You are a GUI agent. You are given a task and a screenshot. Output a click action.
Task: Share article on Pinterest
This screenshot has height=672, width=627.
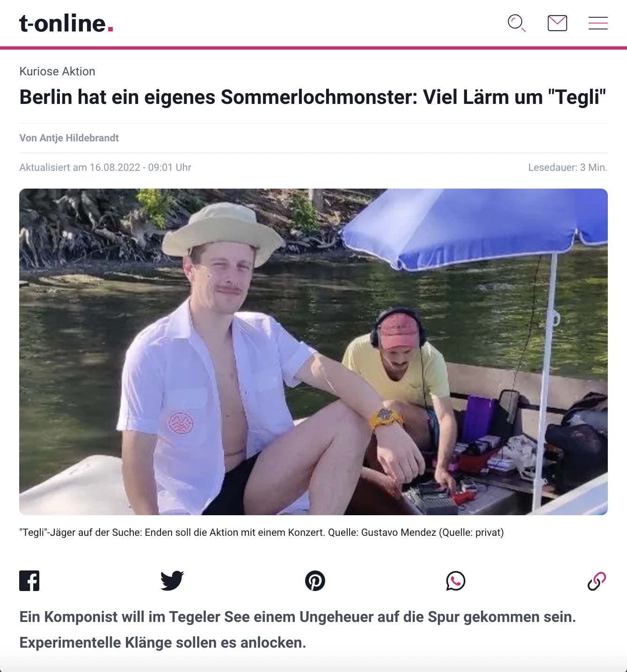[x=315, y=581]
